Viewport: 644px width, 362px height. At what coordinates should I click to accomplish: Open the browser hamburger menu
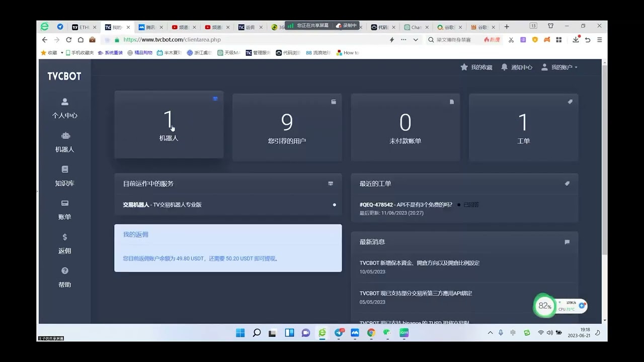[599, 40]
